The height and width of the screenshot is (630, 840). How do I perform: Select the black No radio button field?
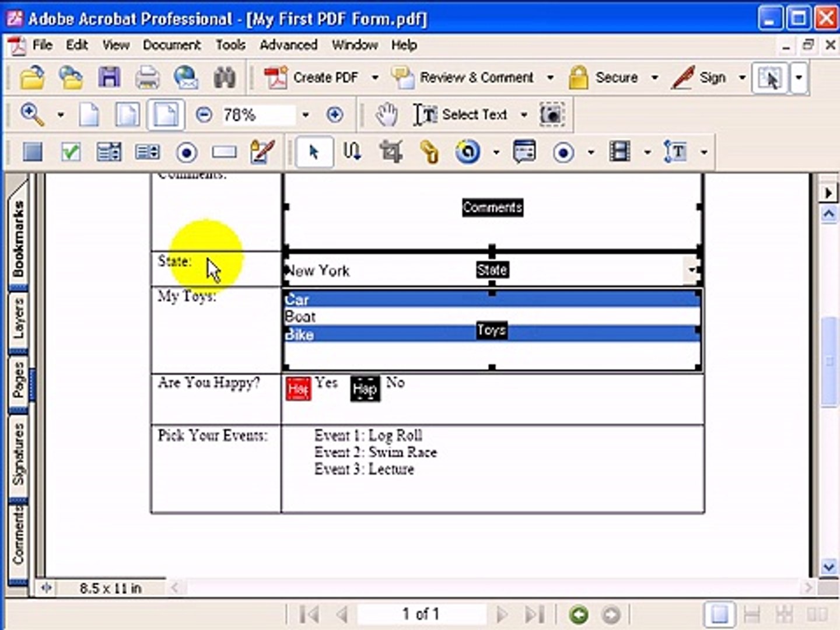pyautogui.click(x=365, y=389)
